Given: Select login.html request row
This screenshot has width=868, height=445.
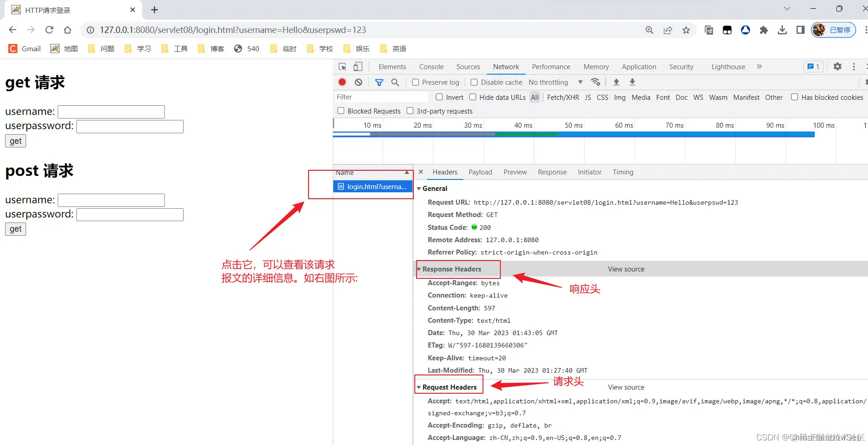Looking at the screenshot, I should (373, 187).
